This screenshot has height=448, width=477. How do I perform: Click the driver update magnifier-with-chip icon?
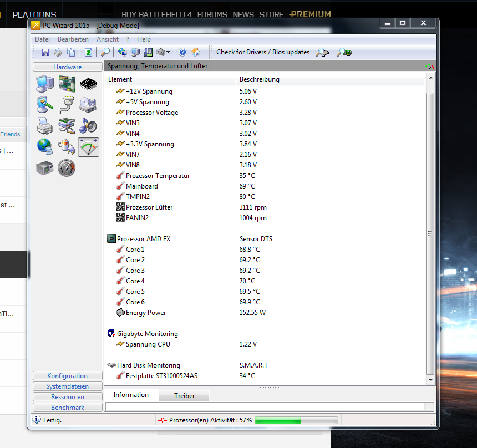coord(322,52)
